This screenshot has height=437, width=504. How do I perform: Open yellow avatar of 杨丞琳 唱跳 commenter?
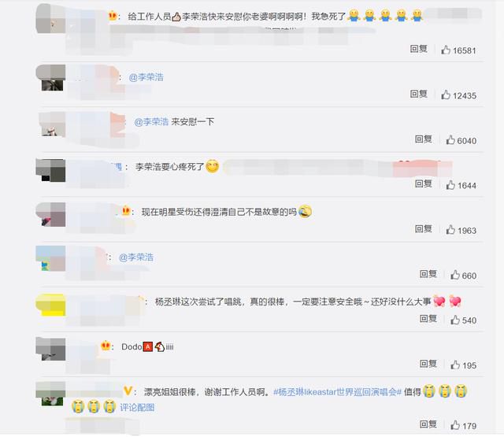pyautogui.click(x=50, y=305)
